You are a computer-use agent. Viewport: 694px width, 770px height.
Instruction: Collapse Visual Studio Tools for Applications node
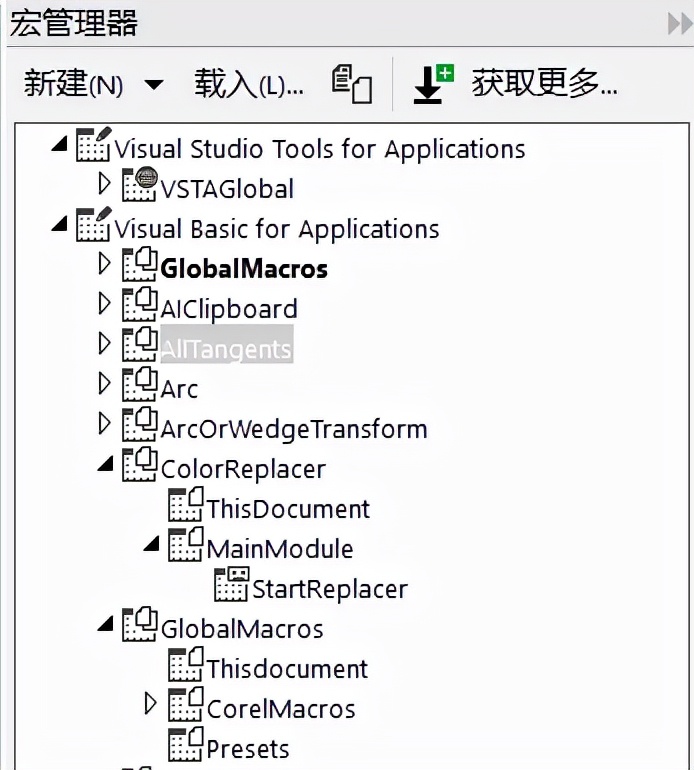tap(59, 144)
